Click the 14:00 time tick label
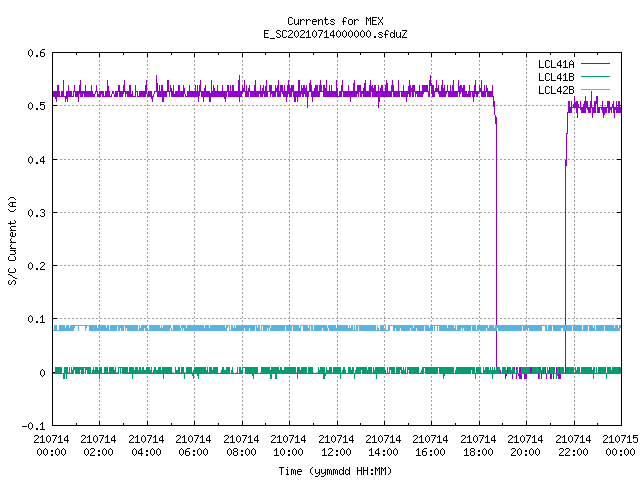The width and height of the screenshot is (640, 480). (x=383, y=452)
